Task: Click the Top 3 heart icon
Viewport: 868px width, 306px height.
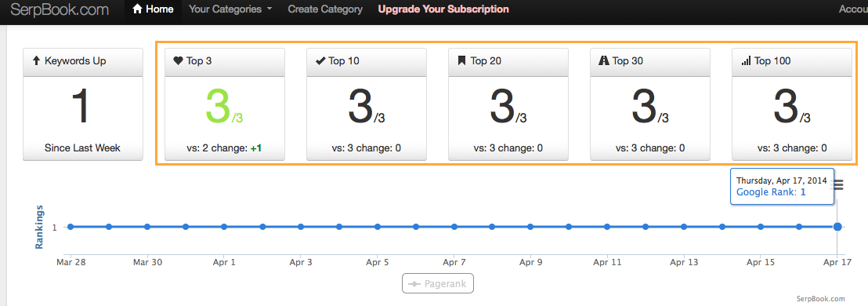Action: point(179,61)
